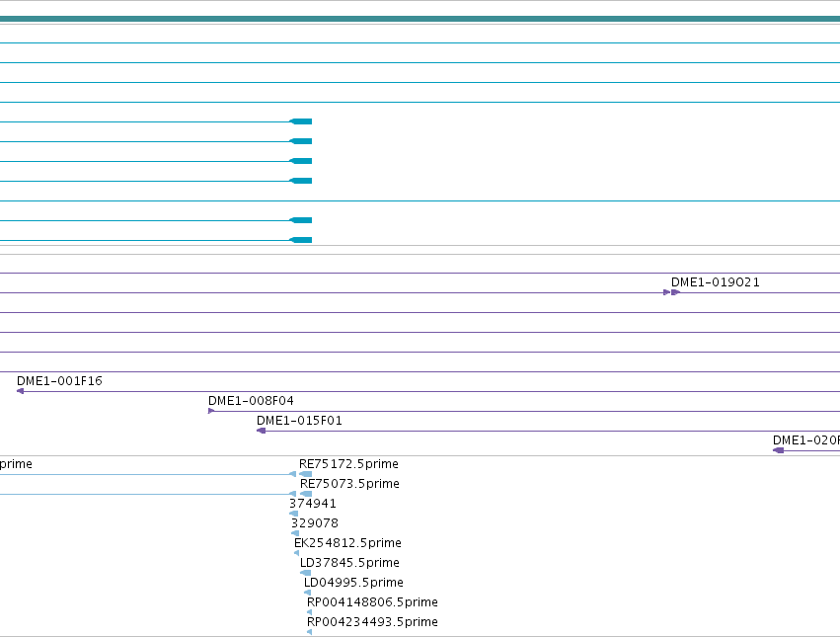Click the RE75073.5prime label
The image size is (840, 637).
point(349,484)
